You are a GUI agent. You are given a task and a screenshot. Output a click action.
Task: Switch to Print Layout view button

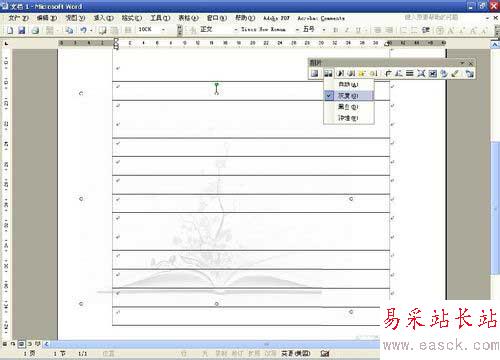pos(21,344)
